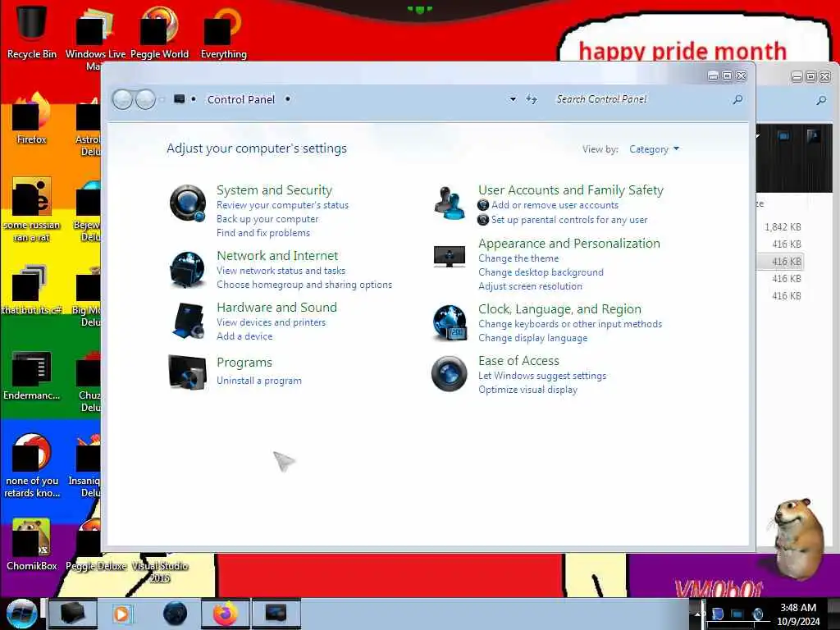Click Set up parental controls for any user
The image size is (840, 630).
pos(569,220)
